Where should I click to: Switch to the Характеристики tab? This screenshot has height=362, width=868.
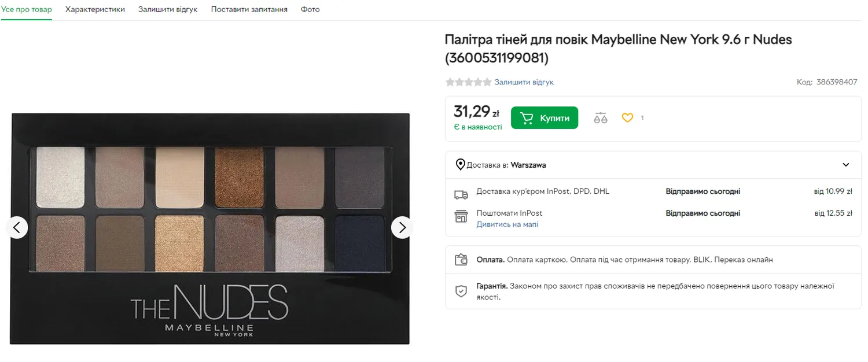click(x=95, y=9)
